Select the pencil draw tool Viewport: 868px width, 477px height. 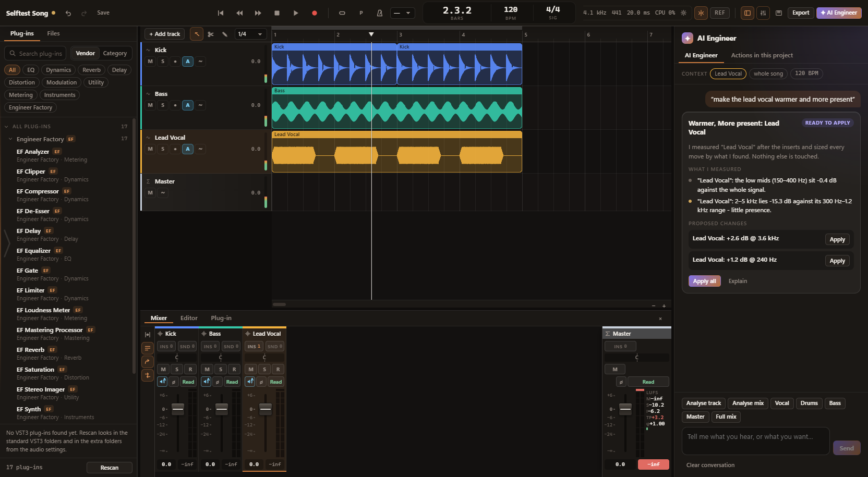225,34
